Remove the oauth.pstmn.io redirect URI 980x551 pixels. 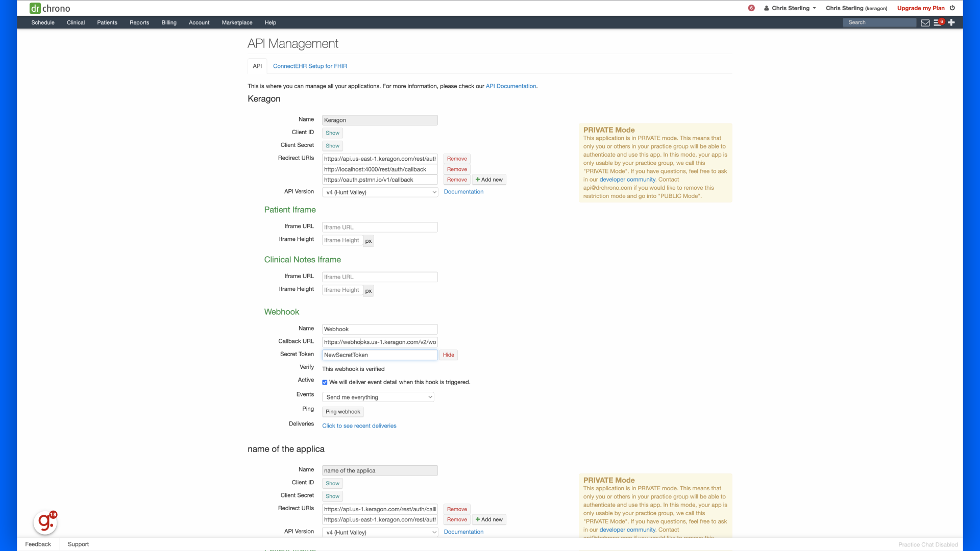(457, 180)
